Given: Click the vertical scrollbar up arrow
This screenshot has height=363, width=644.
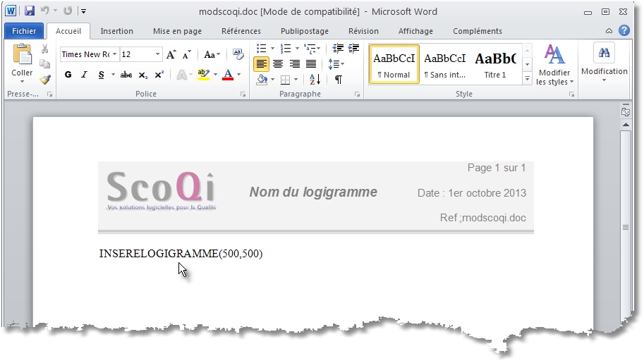Looking at the screenshot, I should 626,125.
